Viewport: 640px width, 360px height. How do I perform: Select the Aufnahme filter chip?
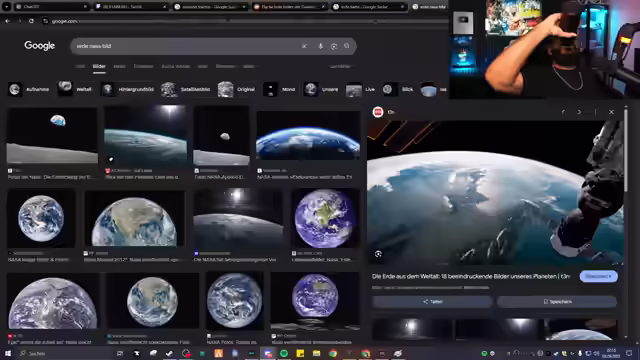click(x=29, y=89)
